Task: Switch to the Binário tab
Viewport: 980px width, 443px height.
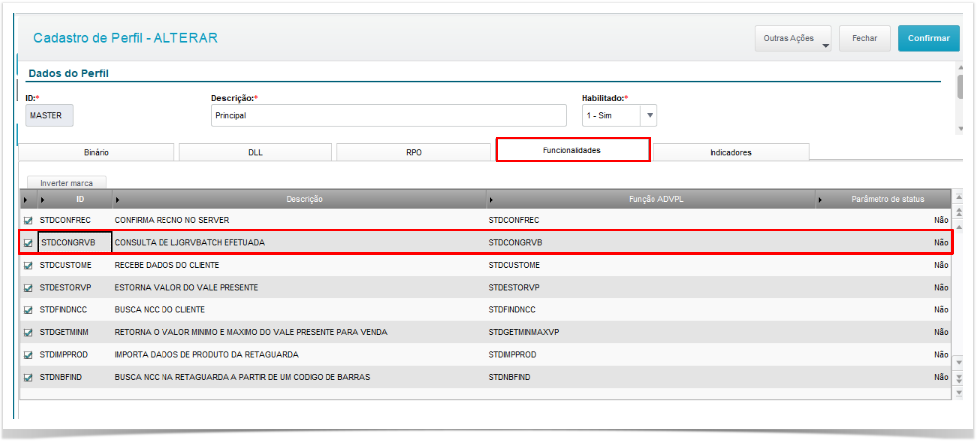Action: (x=96, y=152)
